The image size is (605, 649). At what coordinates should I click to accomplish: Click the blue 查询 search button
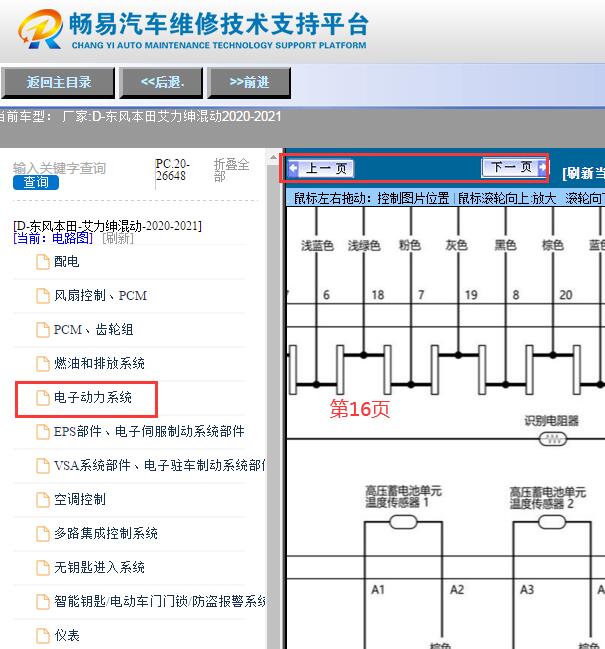36,182
